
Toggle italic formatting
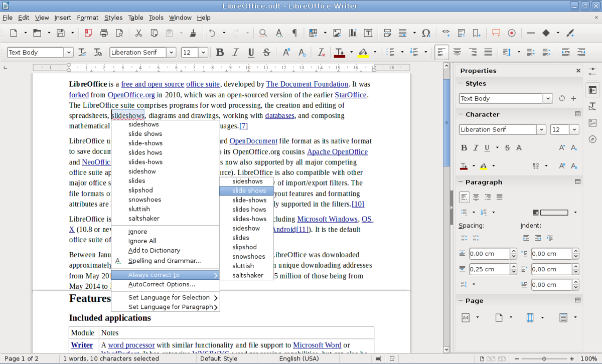tap(235, 52)
